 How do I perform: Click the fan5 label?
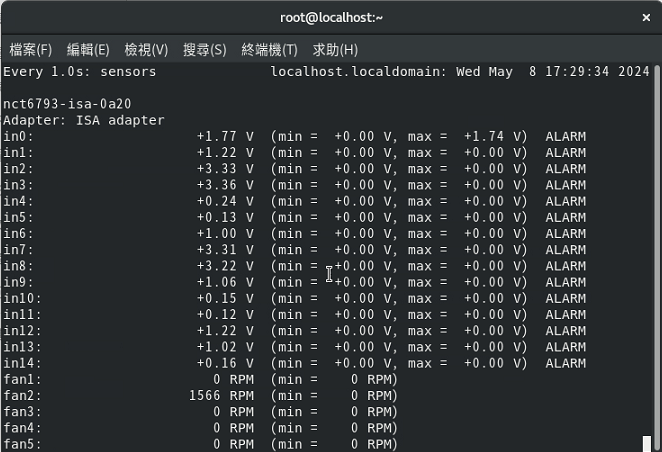point(22,444)
